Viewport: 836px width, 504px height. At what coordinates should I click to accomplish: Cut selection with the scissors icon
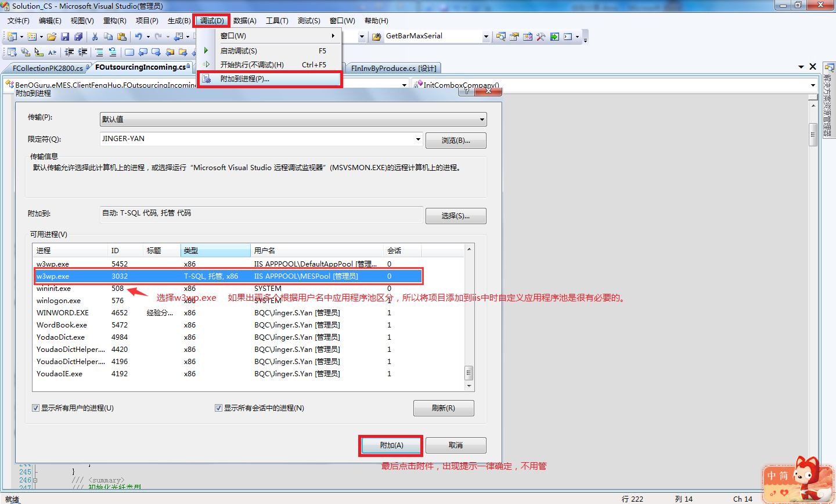pyautogui.click(x=95, y=37)
